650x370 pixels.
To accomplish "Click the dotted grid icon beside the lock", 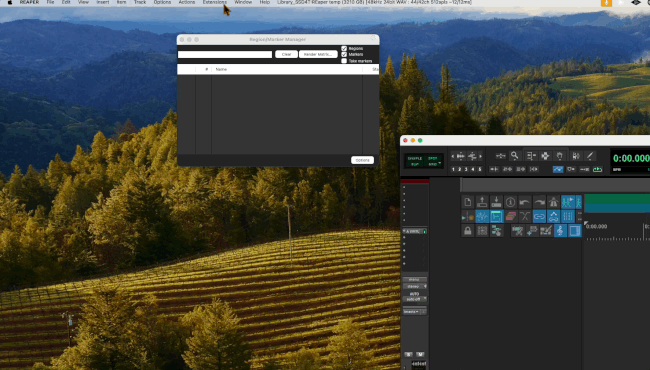I will [x=482, y=231].
